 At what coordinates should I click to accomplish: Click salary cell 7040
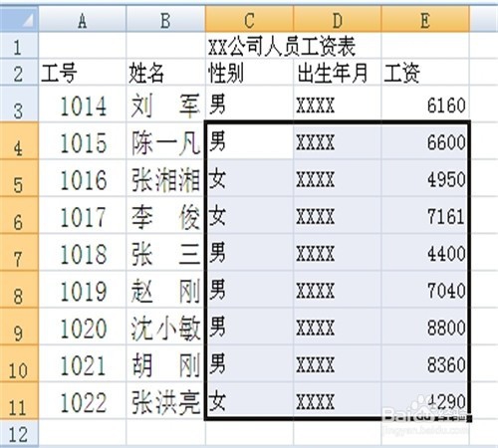point(425,290)
